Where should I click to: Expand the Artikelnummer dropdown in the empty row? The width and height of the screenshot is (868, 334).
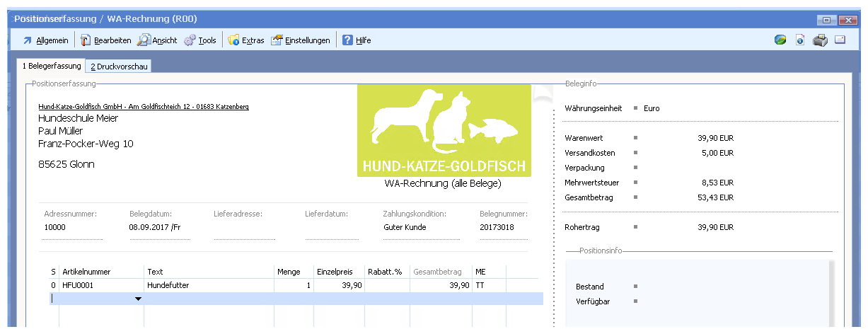[138, 299]
